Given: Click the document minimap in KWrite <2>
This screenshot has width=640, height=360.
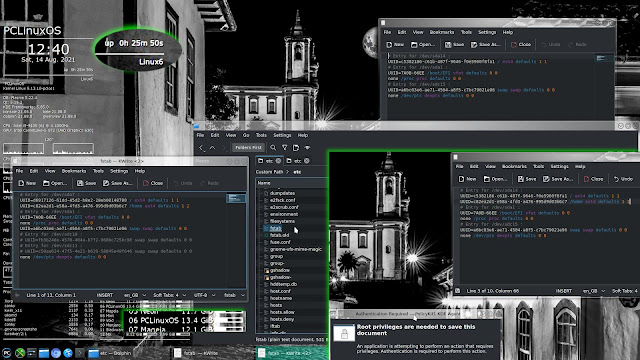Looking at the screenshot, I should click(236, 198).
